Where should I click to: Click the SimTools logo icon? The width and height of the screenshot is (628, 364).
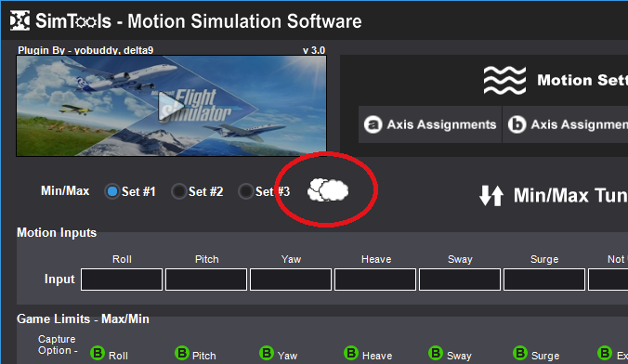coord(20,20)
